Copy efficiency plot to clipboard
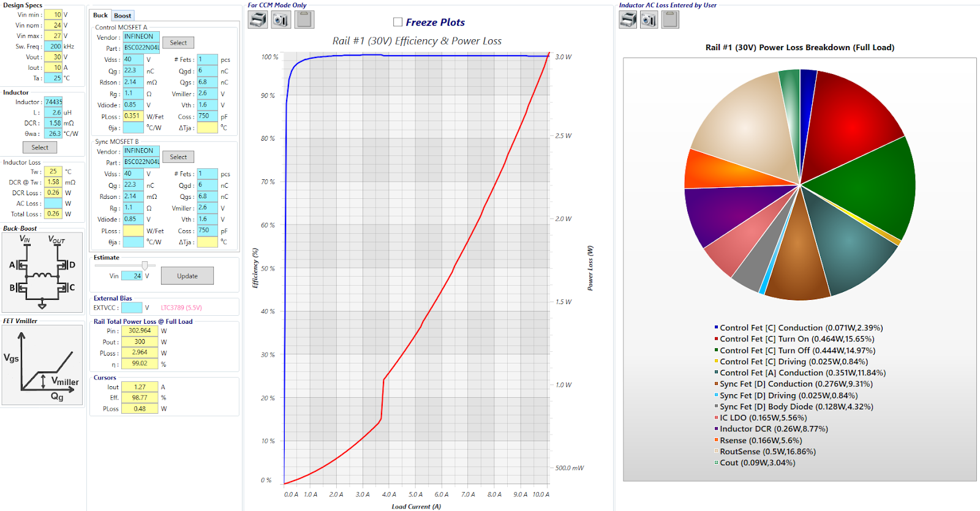 [304, 20]
